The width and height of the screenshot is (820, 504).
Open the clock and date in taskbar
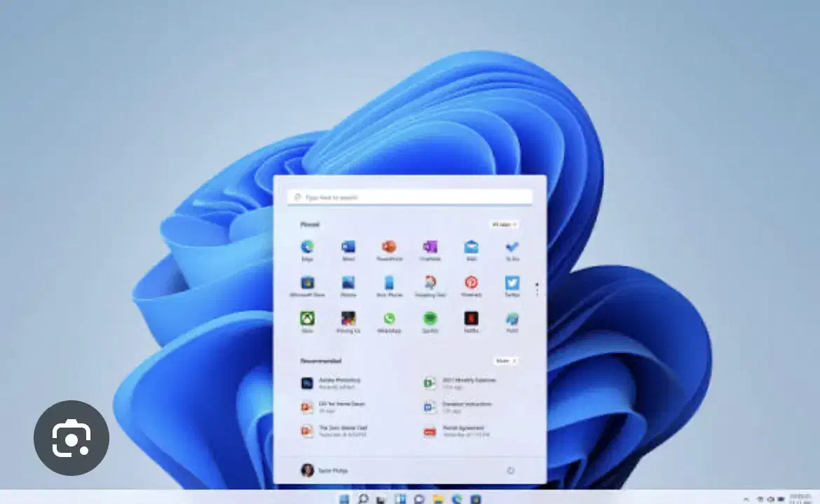click(x=800, y=499)
